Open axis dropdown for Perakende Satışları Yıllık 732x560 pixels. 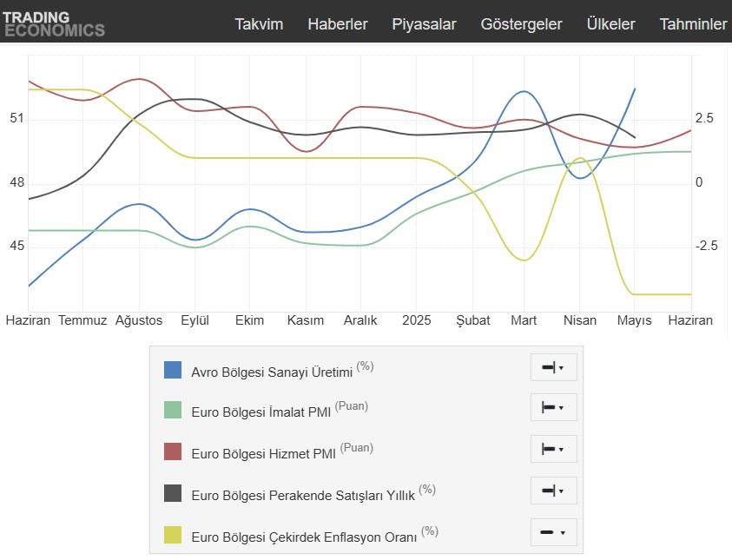pos(554,491)
